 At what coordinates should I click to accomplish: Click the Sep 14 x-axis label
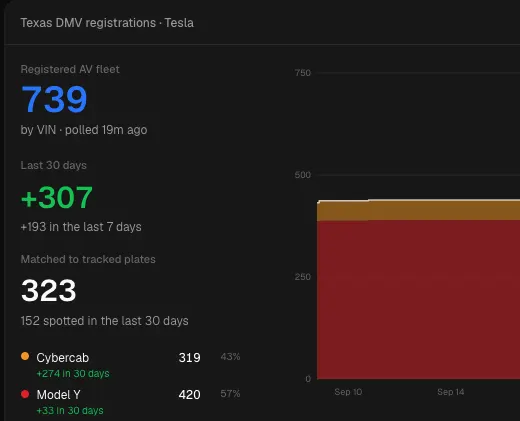click(x=451, y=392)
